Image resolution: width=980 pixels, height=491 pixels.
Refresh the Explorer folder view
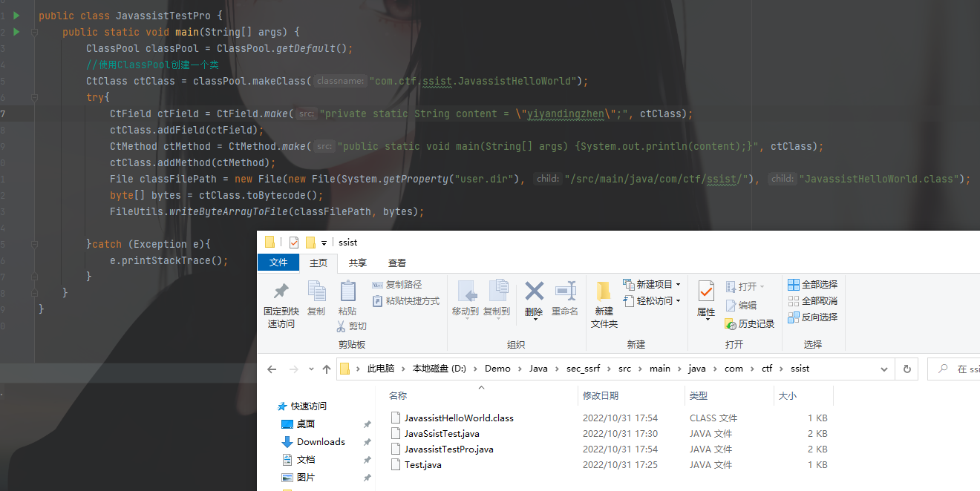click(x=906, y=369)
